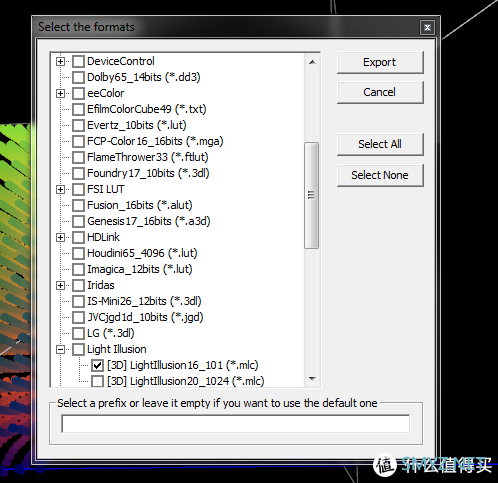This screenshot has height=483, width=498.
Task: Click the Select All button
Action: (x=380, y=144)
